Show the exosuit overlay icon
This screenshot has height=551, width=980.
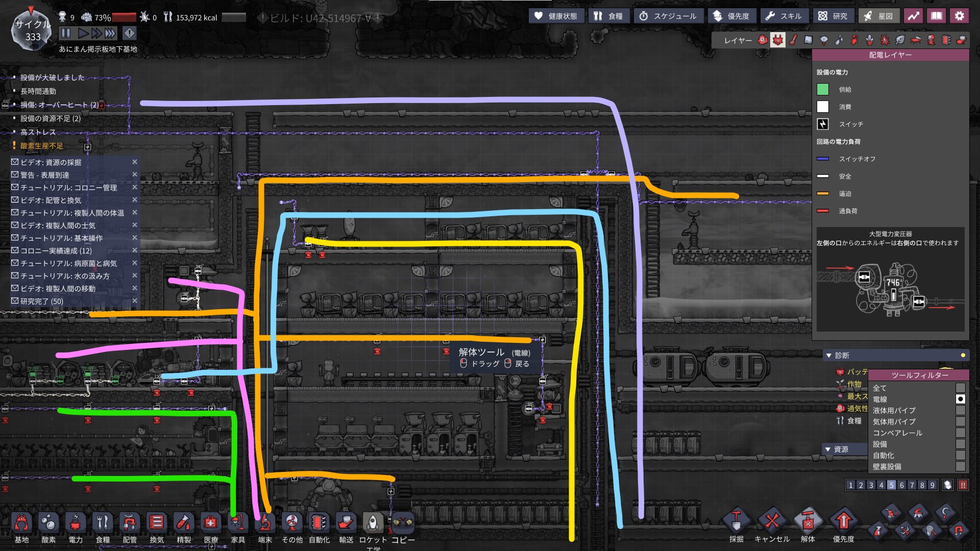931,40
